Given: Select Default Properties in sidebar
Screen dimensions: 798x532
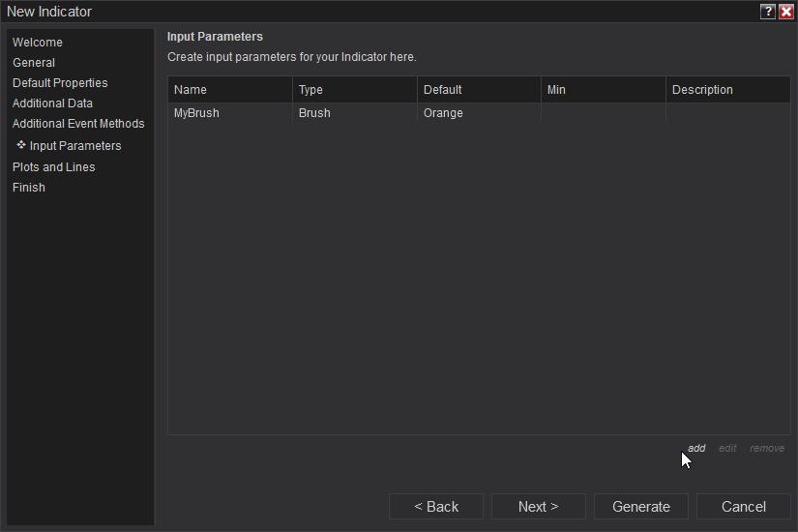Looking at the screenshot, I should point(60,83).
